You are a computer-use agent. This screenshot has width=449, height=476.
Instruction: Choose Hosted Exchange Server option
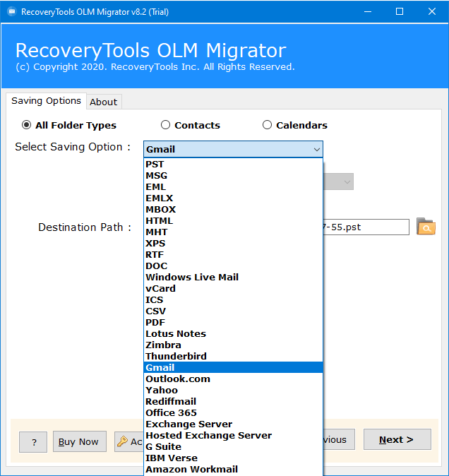pos(233,435)
